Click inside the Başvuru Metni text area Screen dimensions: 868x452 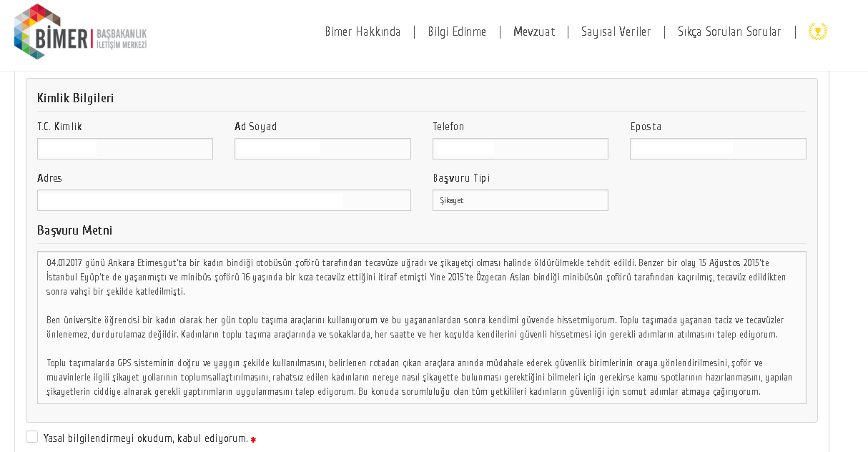click(421, 327)
